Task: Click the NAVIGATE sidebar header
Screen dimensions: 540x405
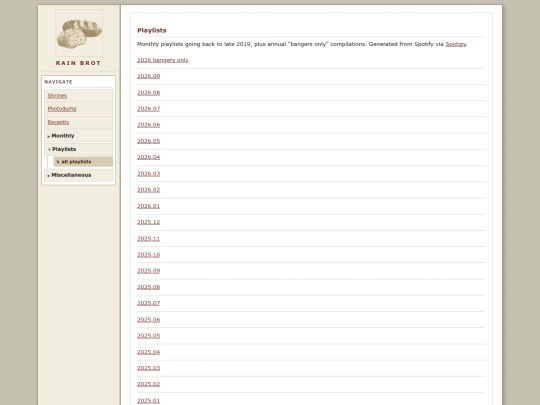Action: [58, 82]
